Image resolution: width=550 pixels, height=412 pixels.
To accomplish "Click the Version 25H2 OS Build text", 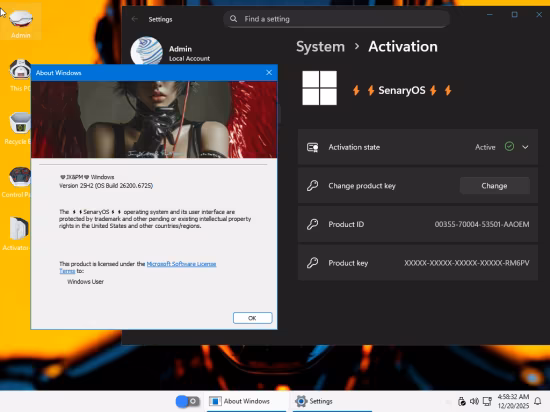I will point(106,186).
